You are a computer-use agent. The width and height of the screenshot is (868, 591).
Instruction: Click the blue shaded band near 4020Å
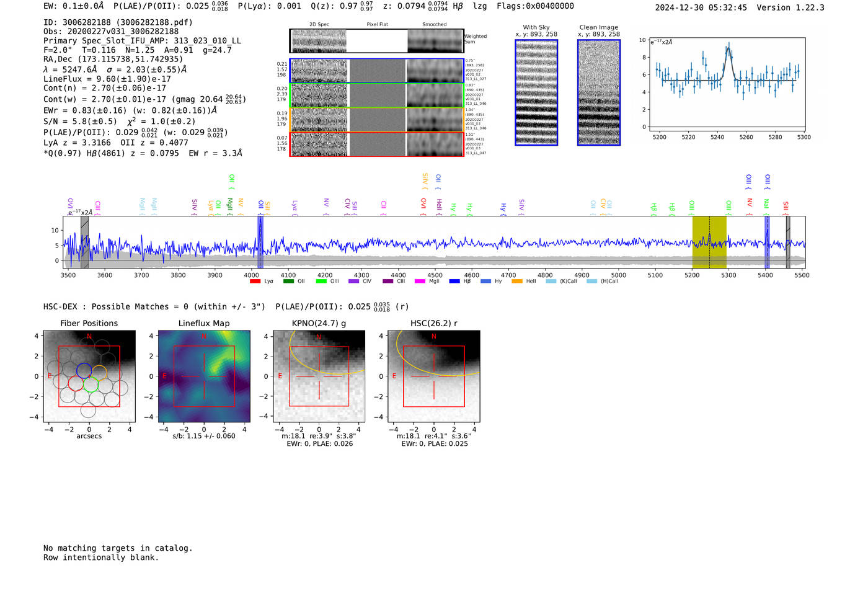tap(260, 242)
